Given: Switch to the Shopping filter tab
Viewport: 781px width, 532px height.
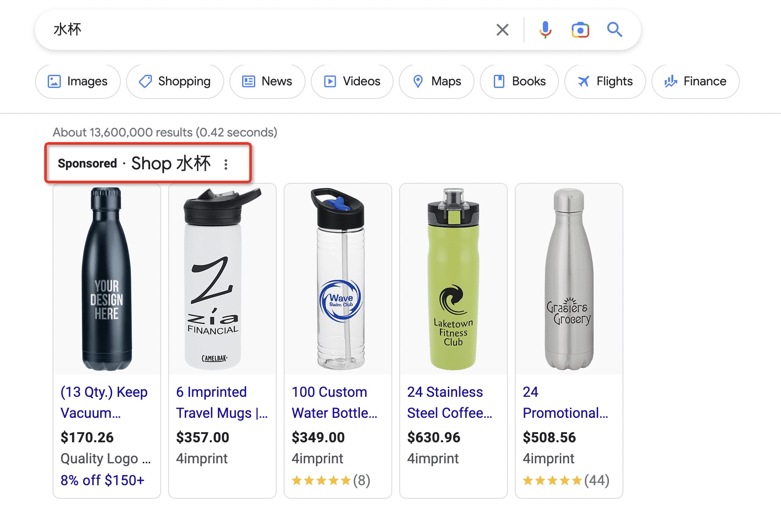Looking at the screenshot, I should (x=175, y=81).
